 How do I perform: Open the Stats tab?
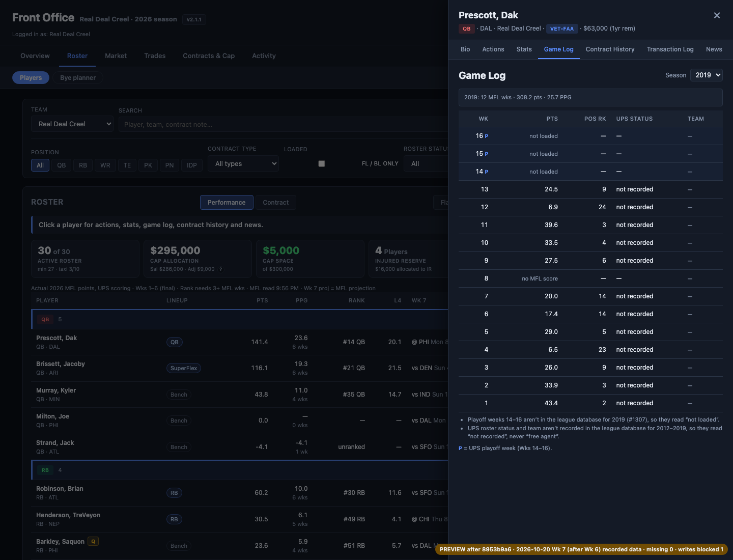click(x=524, y=49)
